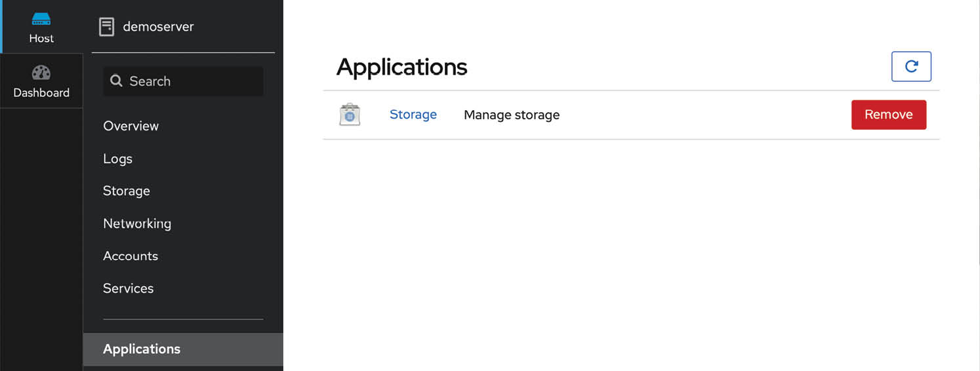
Task: Open the Accounts section
Action: 131,256
